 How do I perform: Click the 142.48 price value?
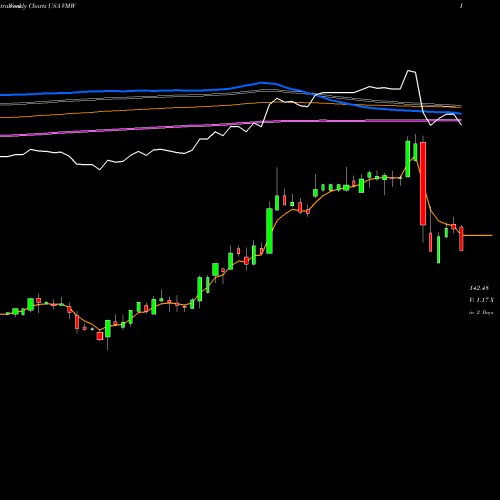pyautogui.click(x=479, y=288)
